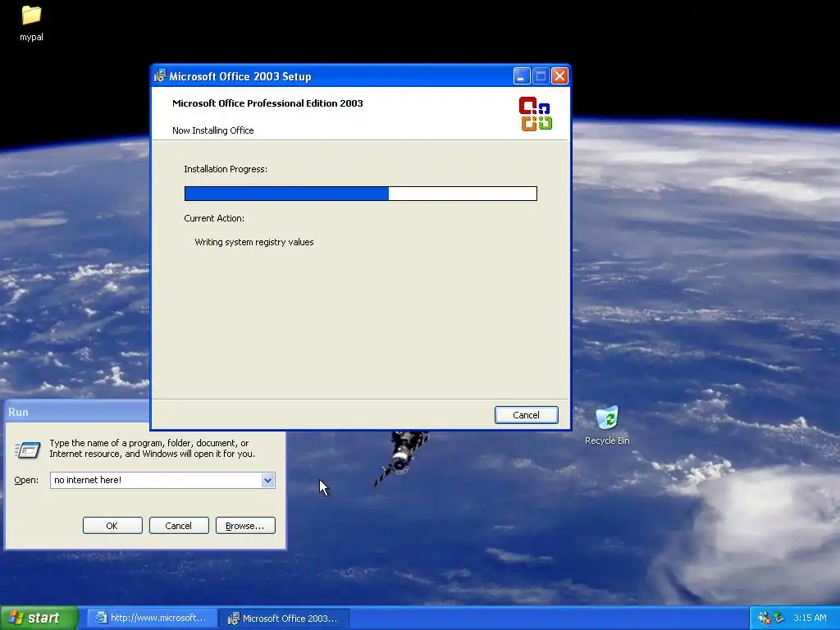Click the Run dialog title bar
Image resolution: width=840 pixels, height=630 pixels.
coord(77,412)
